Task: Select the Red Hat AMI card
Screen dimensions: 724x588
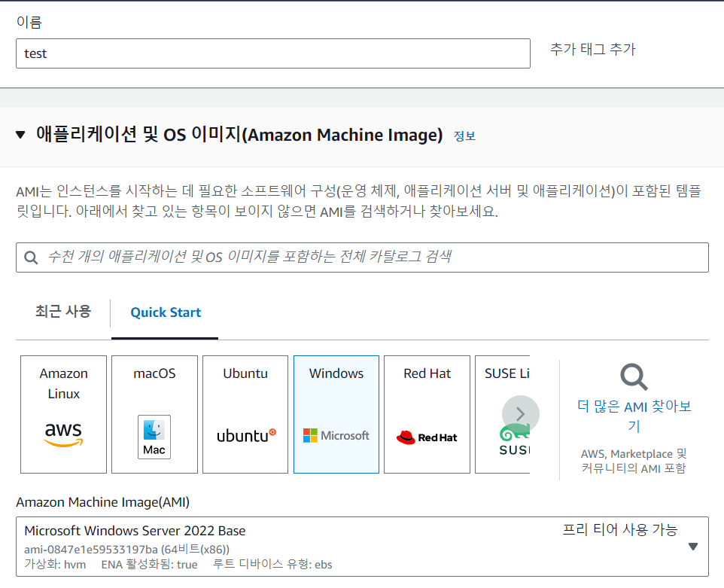Action: point(427,414)
